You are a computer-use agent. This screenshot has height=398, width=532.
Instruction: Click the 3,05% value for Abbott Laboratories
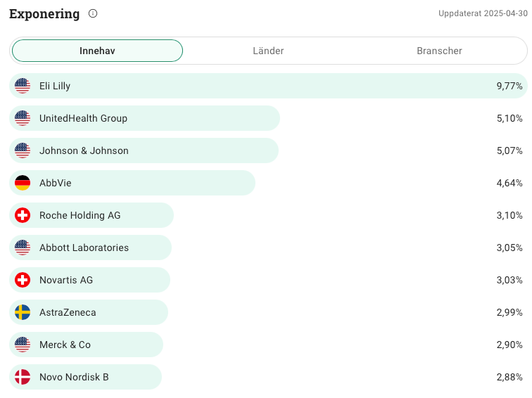pyautogui.click(x=509, y=248)
